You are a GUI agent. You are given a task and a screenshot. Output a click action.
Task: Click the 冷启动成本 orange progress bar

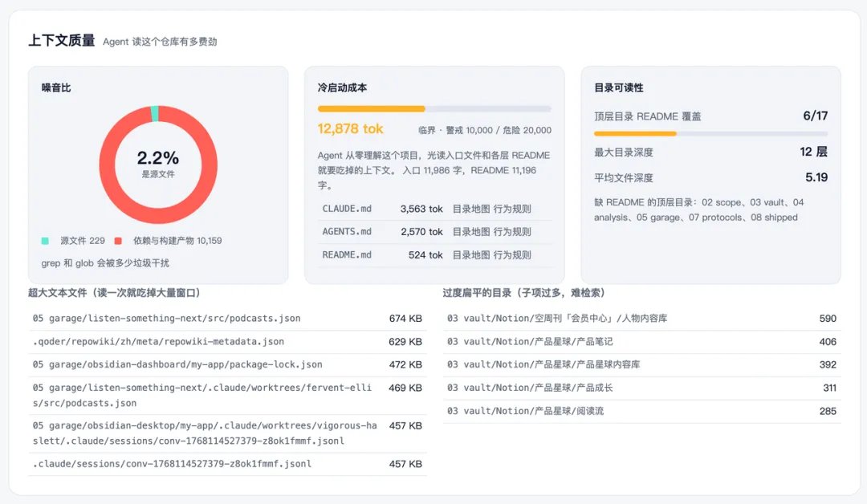click(434, 109)
